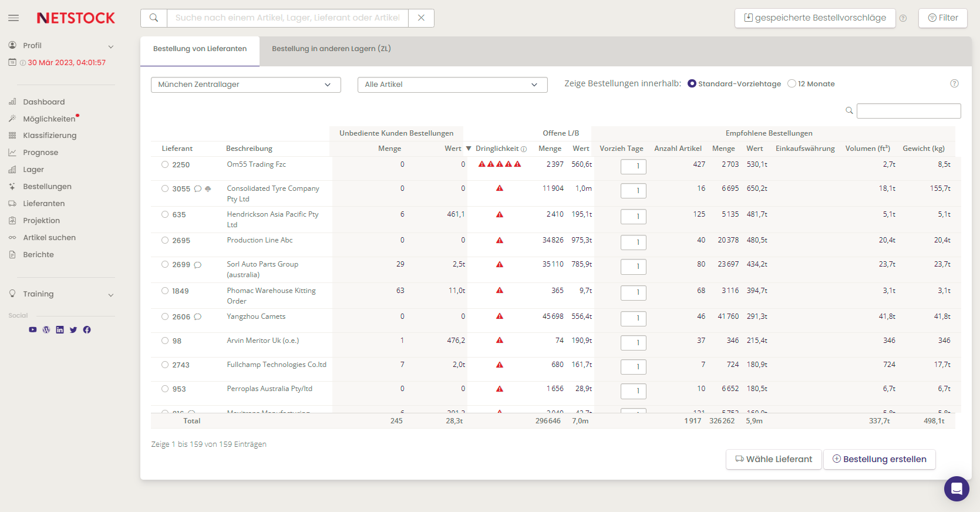Image resolution: width=980 pixels, height=512 pixels.
Task: Select supplier 1849 radio button
Action: click(x=165, y=291)
